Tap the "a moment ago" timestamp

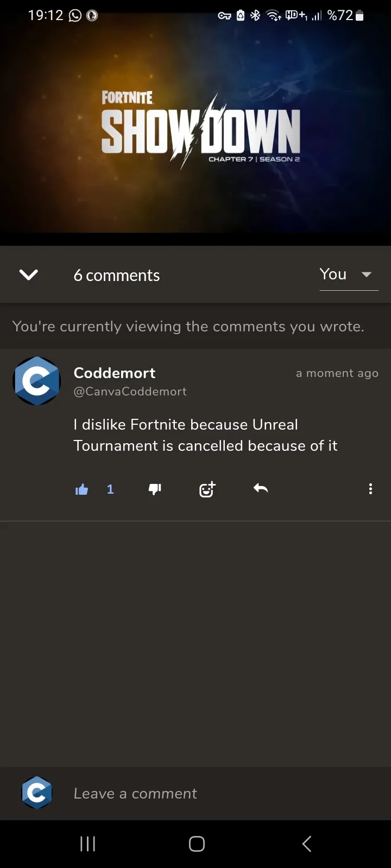pyautogui.click(x=337, y=373)
